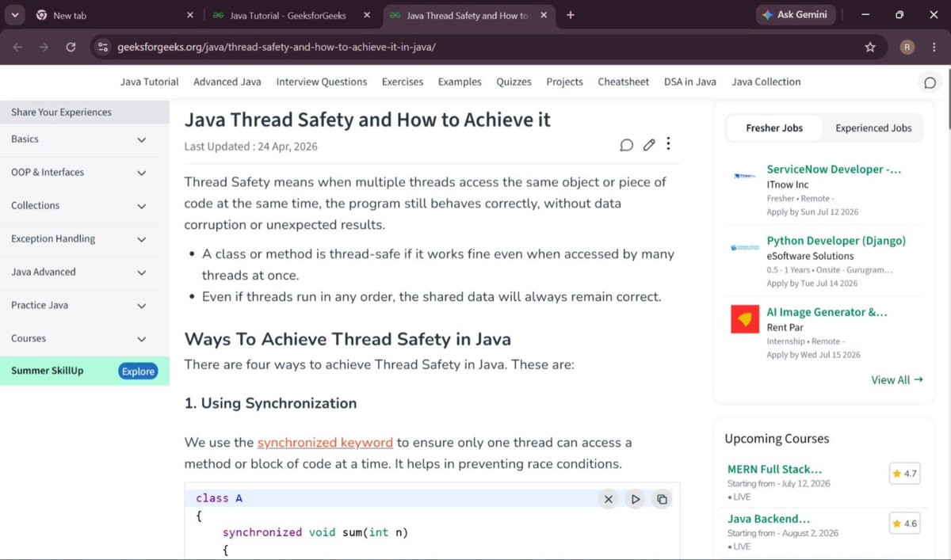Click the Rent Par company logo
The image size is (951, 560).
point(745,319)
